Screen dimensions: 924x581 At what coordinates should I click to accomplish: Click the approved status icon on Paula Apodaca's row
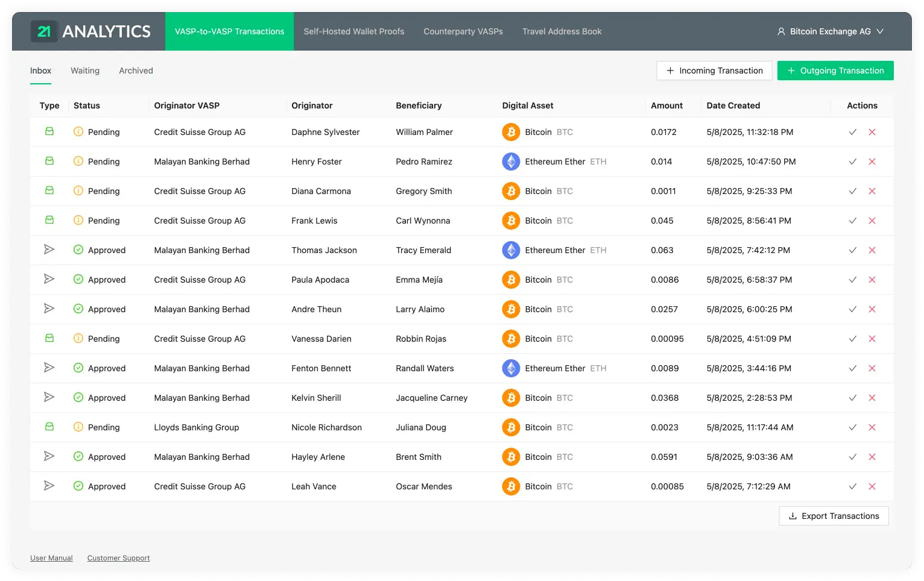point(78,279)
